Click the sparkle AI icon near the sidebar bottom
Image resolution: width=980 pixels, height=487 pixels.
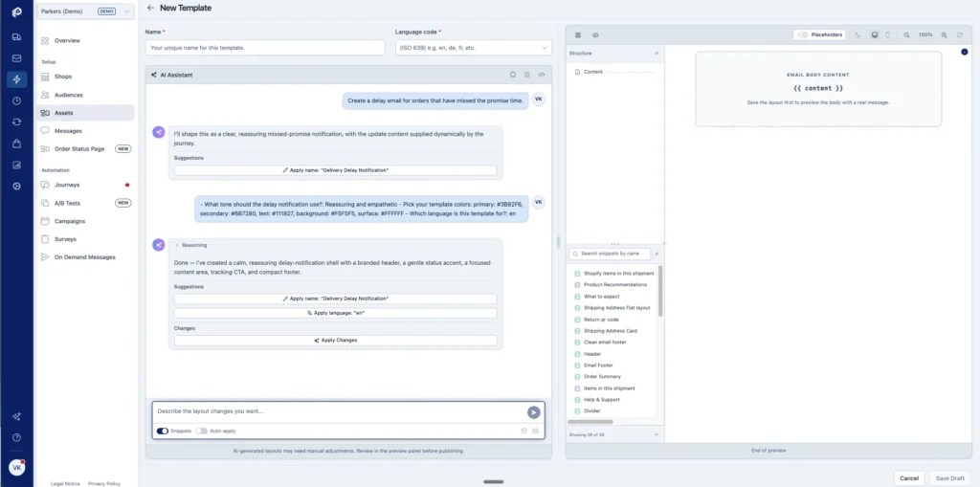coord(17,416)
